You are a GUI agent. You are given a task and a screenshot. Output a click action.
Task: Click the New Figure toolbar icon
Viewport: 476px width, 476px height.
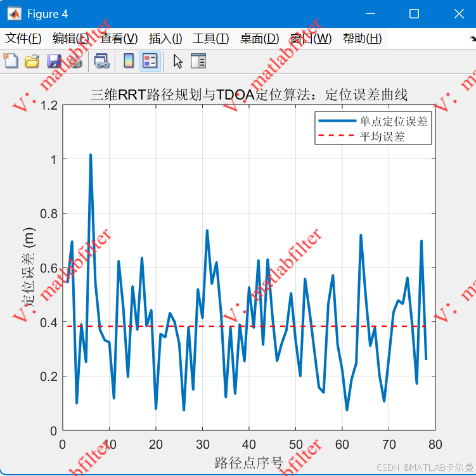pyautogui.click(x=11, y=61)
